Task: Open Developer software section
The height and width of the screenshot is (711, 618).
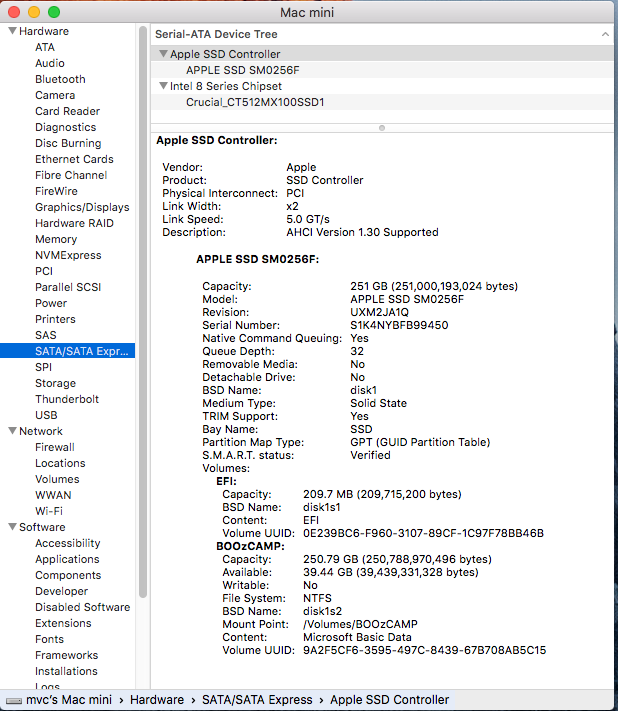Action: [x=62, y=591]
